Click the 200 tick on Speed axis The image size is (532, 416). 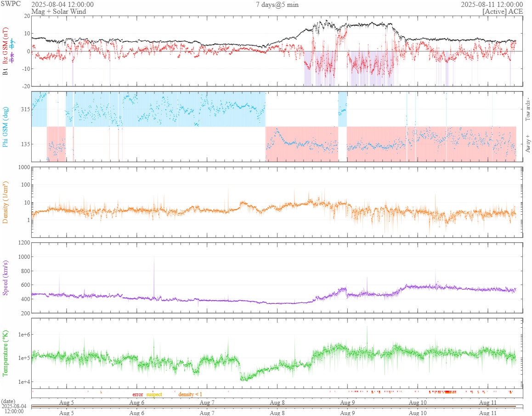tap(25, 313)
